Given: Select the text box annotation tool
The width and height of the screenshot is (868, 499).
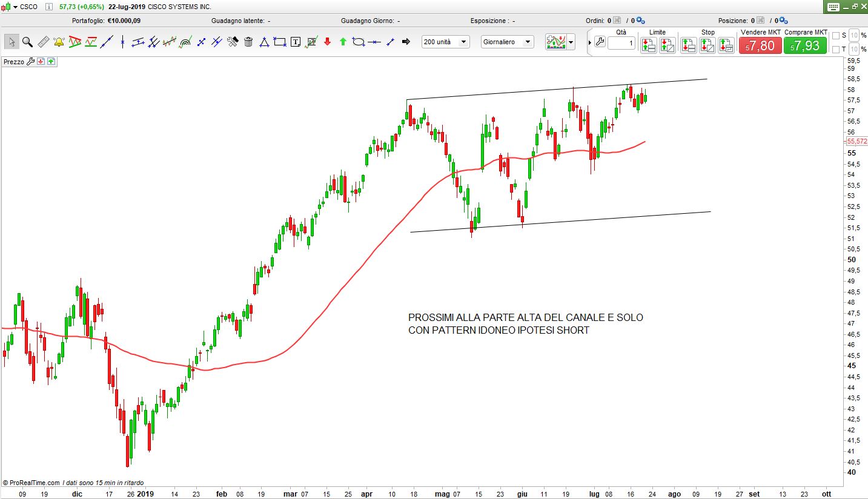Looking at the screenshot, I should tap(296, 42).
